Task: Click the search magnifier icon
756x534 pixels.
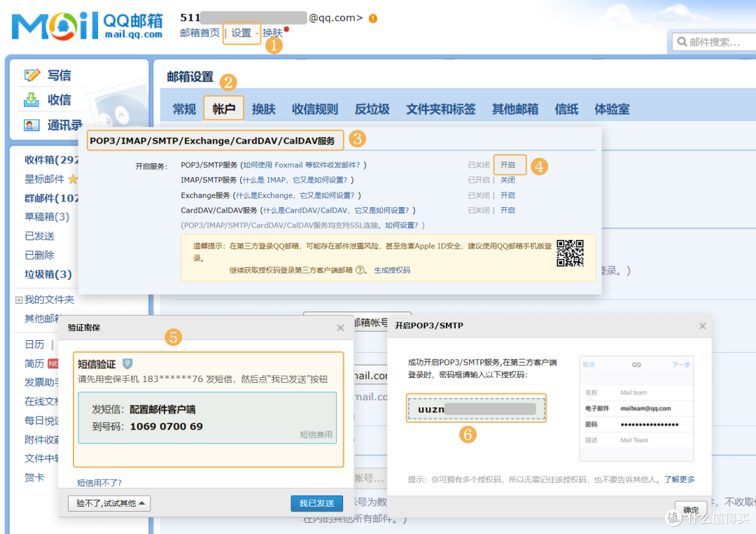Action: [x=682, y=42]
